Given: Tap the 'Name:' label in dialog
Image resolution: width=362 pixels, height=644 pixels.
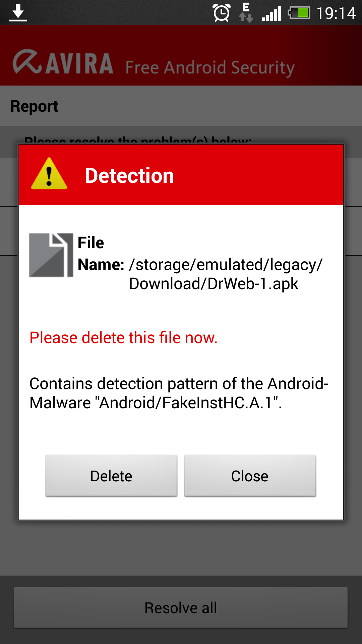Looking at the screenshot, I should pos(101,265).
